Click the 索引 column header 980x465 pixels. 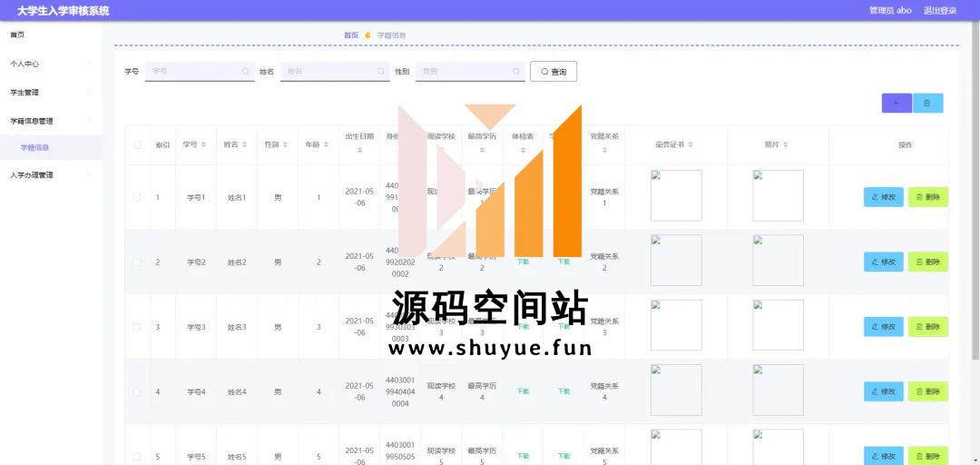(x=162, y=145)
